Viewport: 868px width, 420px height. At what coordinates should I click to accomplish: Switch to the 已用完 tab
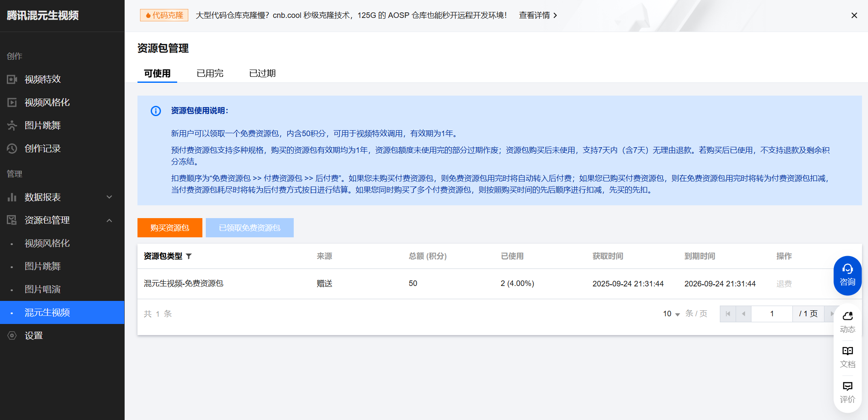210,73
